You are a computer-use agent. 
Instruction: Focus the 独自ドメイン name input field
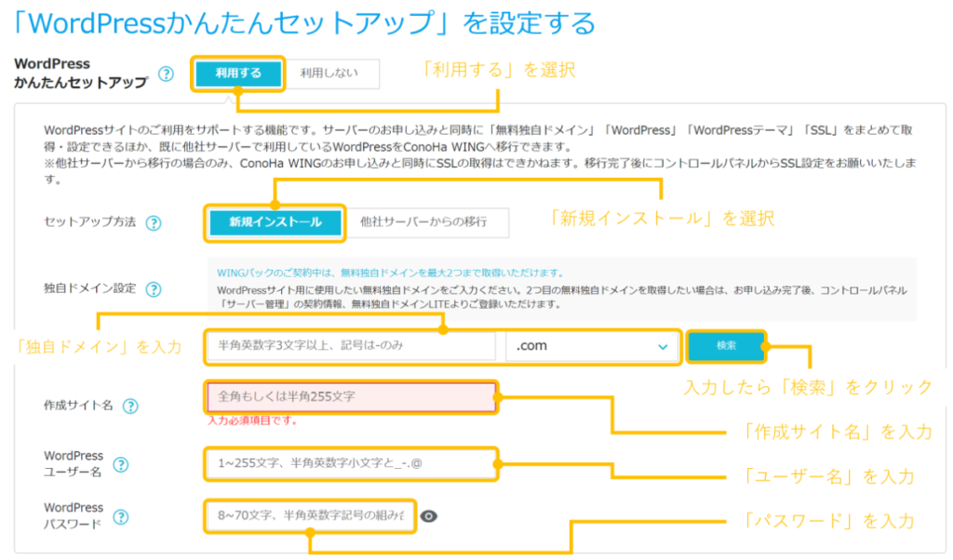pyautogui.click(x=352, y=346)
